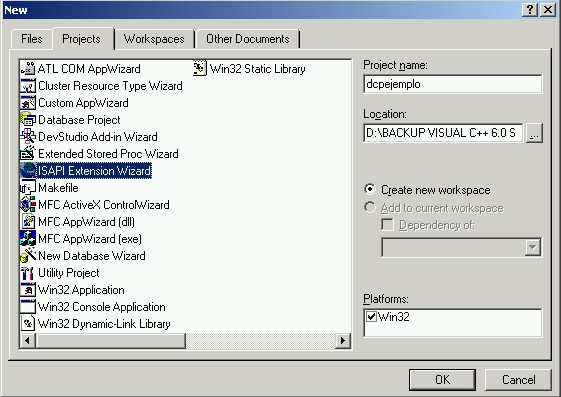Select the ATL COM AppWizard icon
561x397 pixels.
coord(28,68)
